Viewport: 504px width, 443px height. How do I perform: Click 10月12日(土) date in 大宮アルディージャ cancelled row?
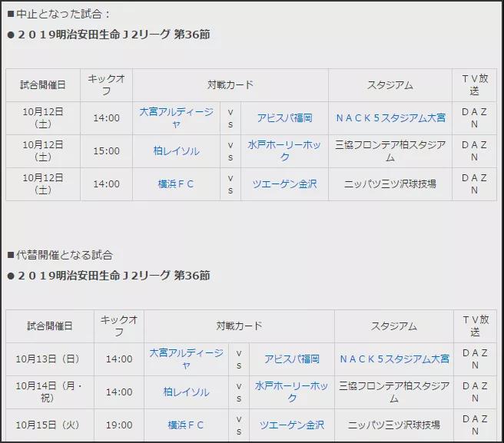(43, 118)
